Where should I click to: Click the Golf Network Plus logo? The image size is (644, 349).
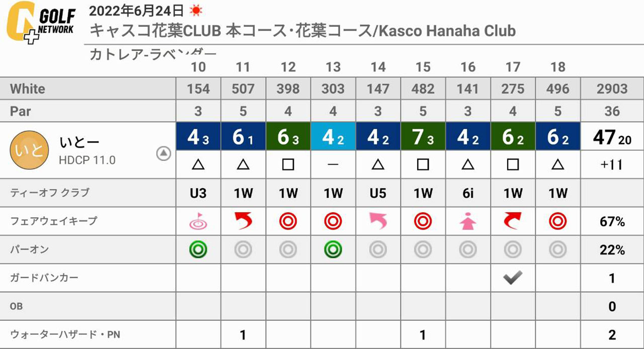pos(40,23)
